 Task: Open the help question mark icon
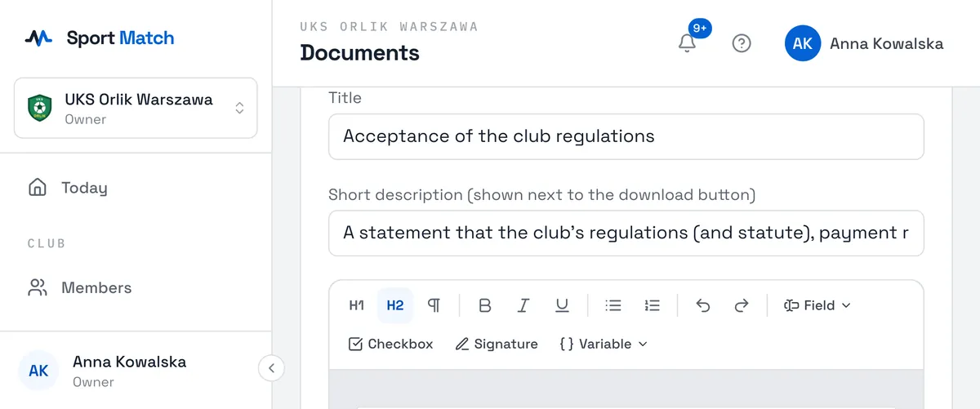(742, 43)
